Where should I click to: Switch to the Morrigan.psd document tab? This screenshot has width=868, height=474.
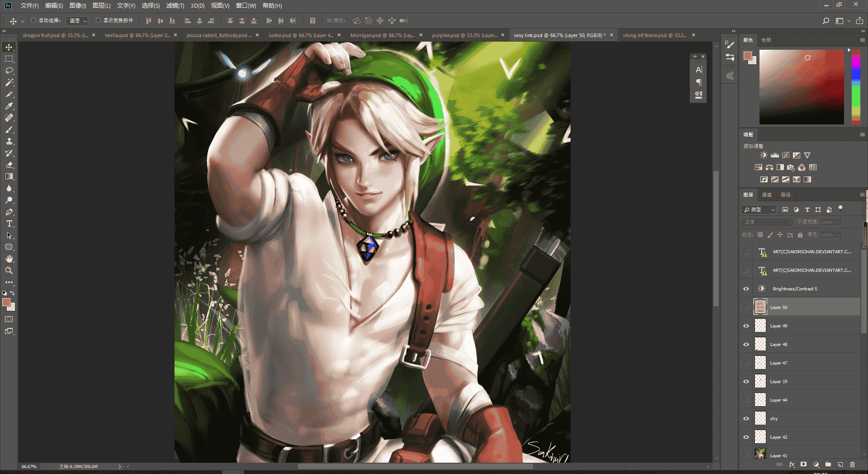(x=382, y=35)
